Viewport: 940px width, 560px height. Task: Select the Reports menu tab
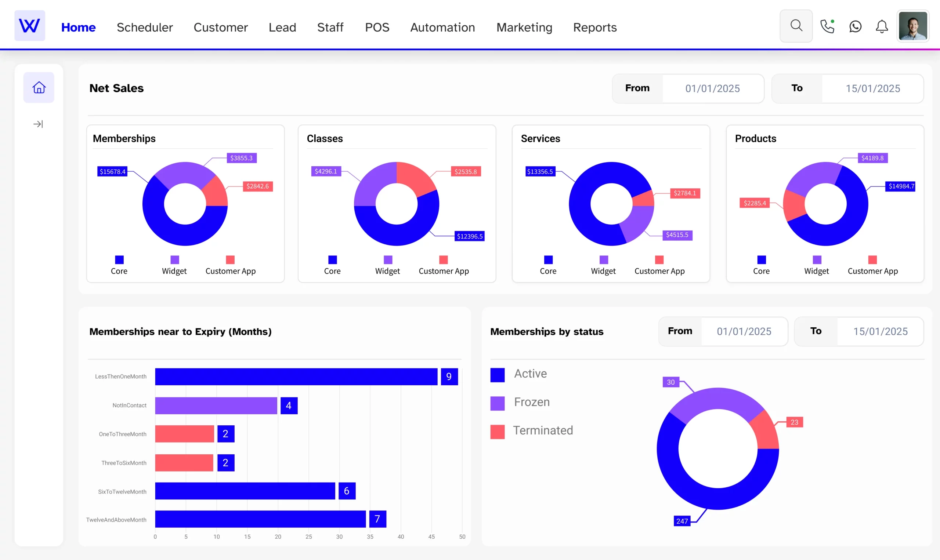tap(595, 27)
